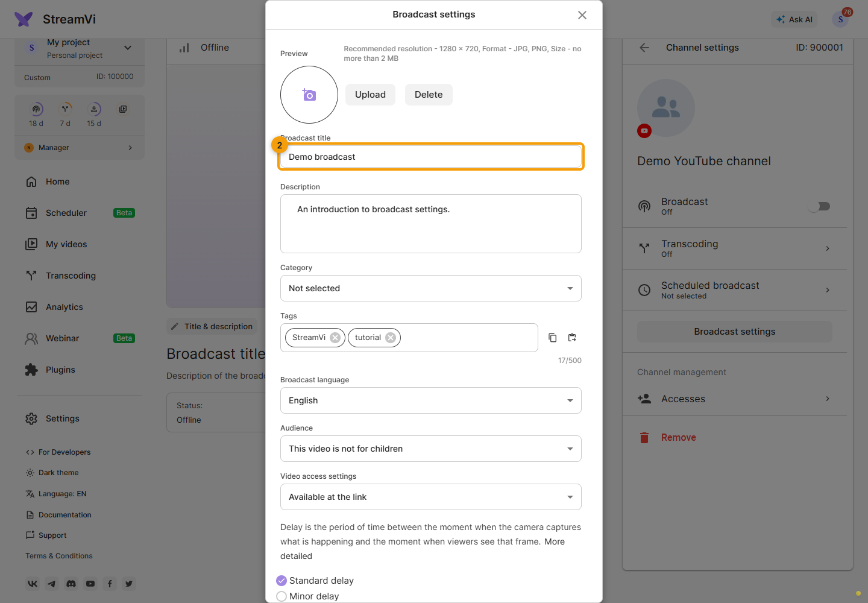Open the Facebook social link icon
This screenshot has height=603, width=868.
pos(110,584)
